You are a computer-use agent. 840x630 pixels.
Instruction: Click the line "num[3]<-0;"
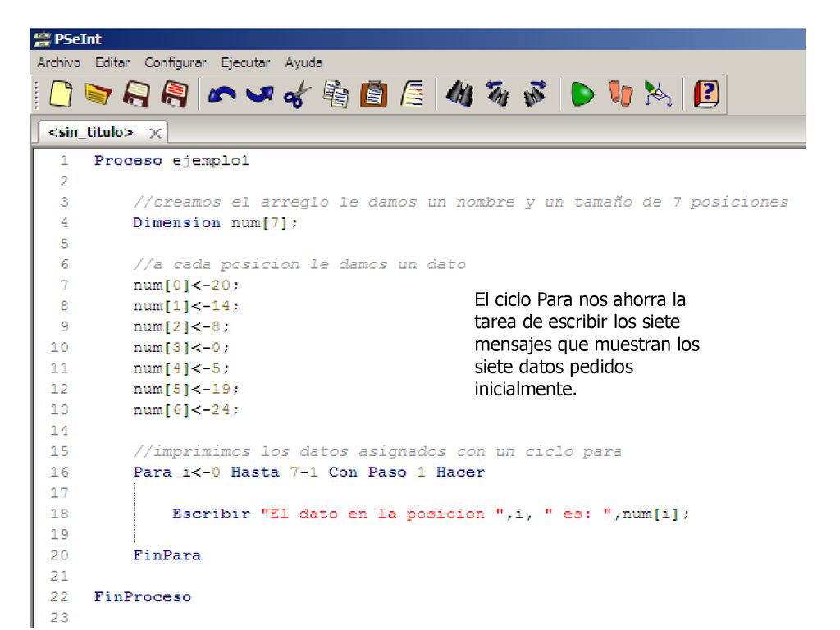tap(181, 348)
